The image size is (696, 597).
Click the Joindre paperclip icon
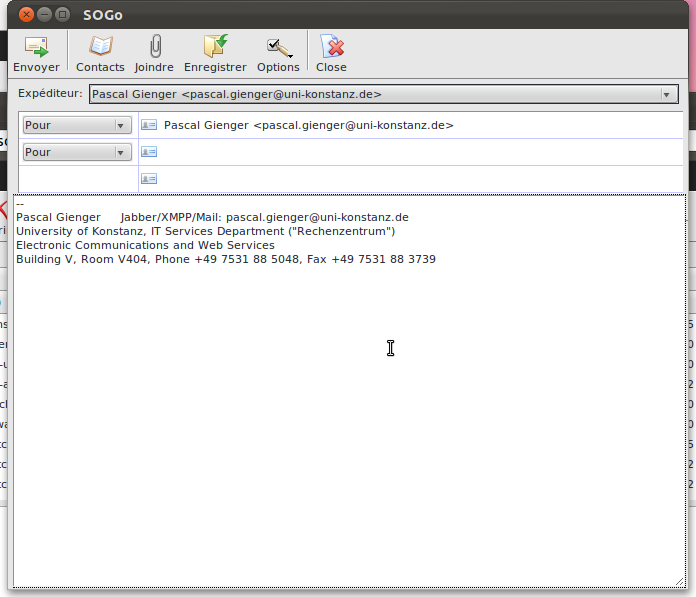(x=154, y=47)
